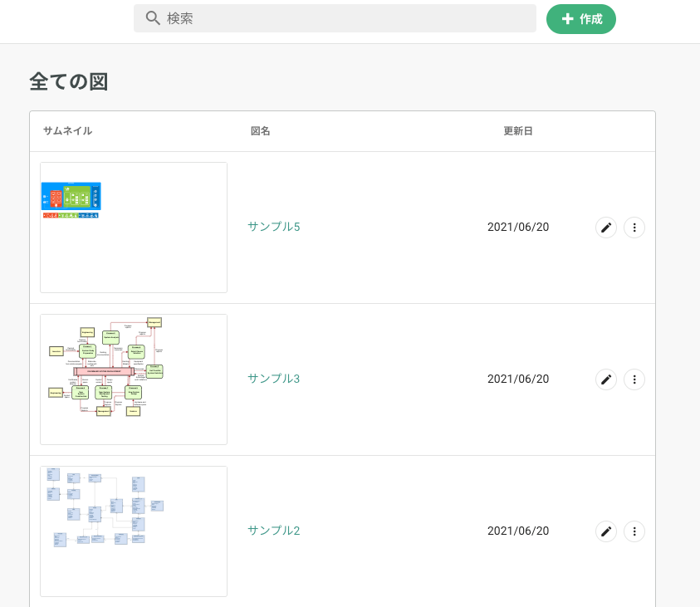Click the 更新日 column header
Viewport: 700px width, 607px height.
coord(517,131)
